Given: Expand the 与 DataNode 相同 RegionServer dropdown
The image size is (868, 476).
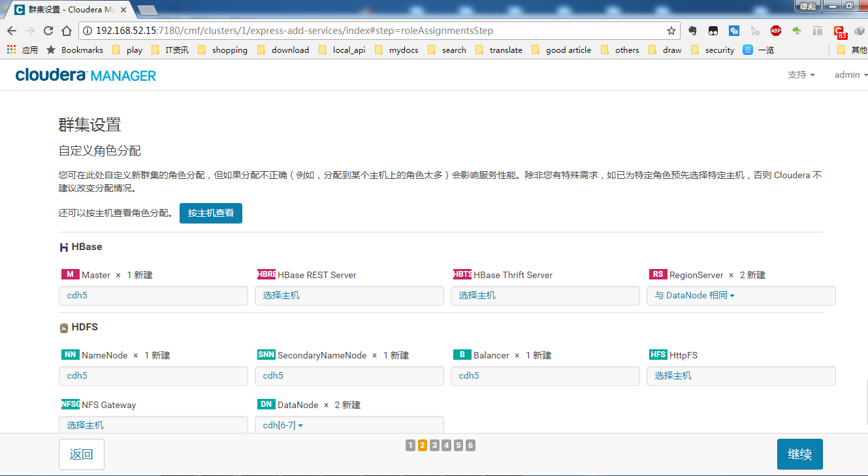Looking at the screenshot, I should coord(695,295).
